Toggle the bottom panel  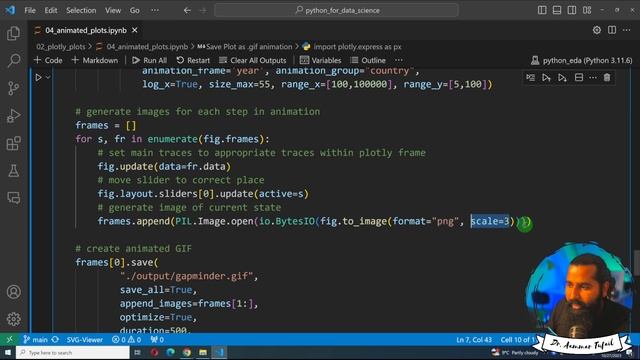(557, 10)
